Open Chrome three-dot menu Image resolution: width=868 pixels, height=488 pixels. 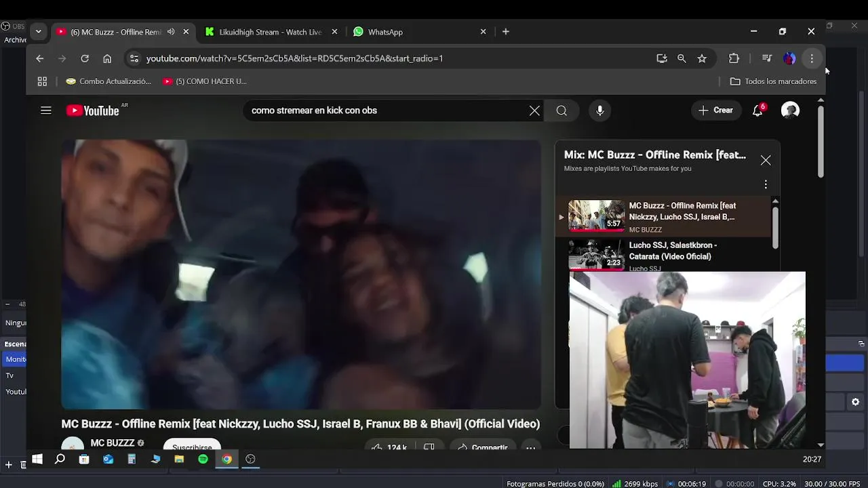(812, 58)
